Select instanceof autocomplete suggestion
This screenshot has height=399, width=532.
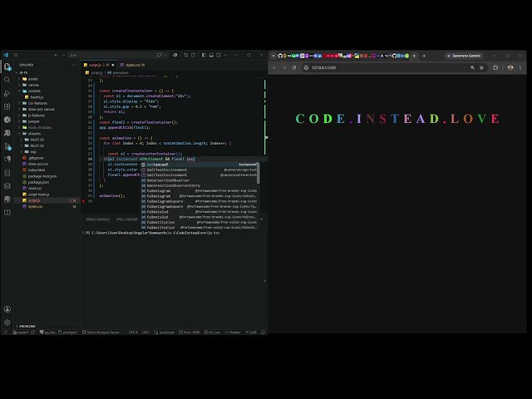(199, 165)
